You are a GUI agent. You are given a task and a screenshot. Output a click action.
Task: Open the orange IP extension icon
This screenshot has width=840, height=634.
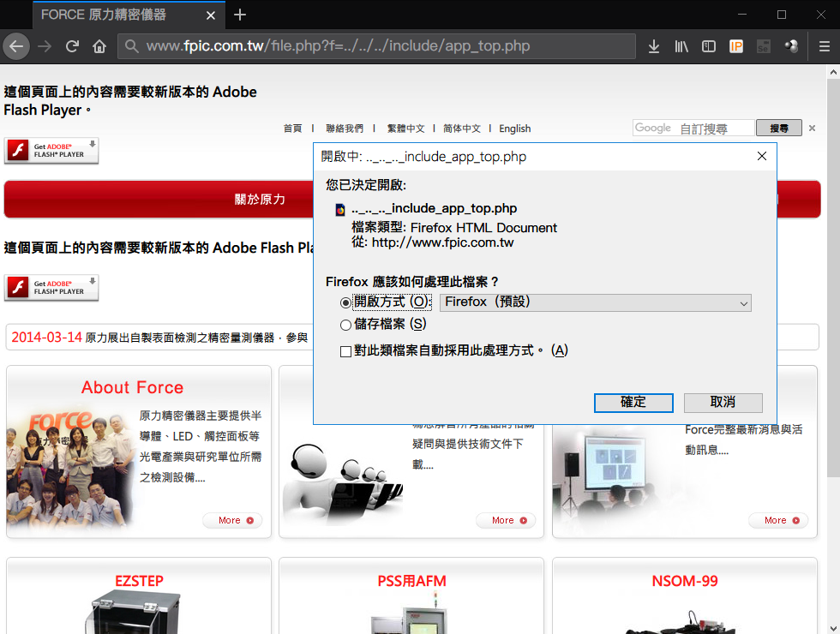[736, 46]
